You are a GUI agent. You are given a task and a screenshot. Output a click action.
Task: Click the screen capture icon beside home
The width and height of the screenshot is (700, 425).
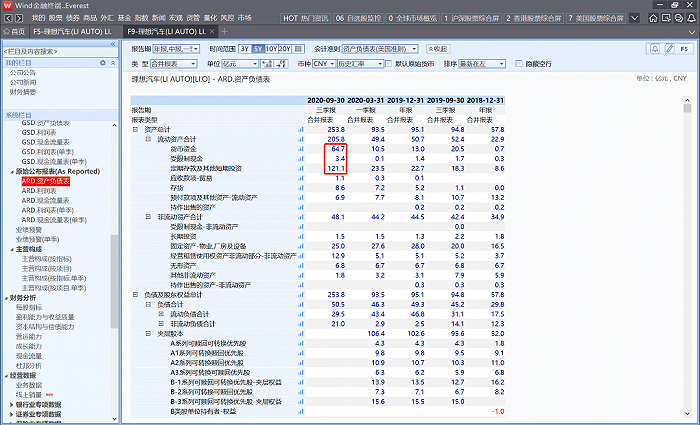666,18
